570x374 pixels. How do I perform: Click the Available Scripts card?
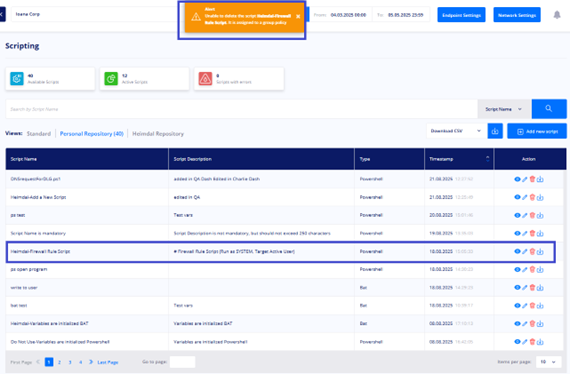coord(50,79)
